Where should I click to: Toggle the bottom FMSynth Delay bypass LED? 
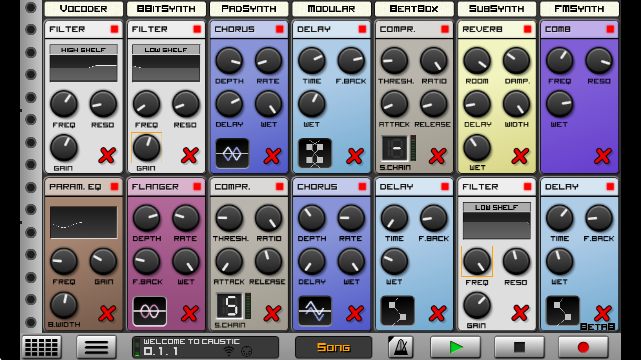coord(610,187)
